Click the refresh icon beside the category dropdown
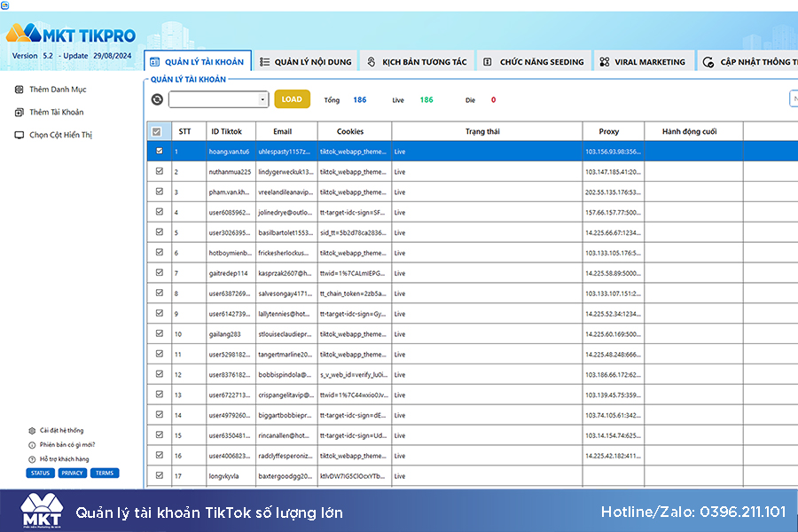The height and width of the screenshot is (532, 798). (x=157, y=99)
